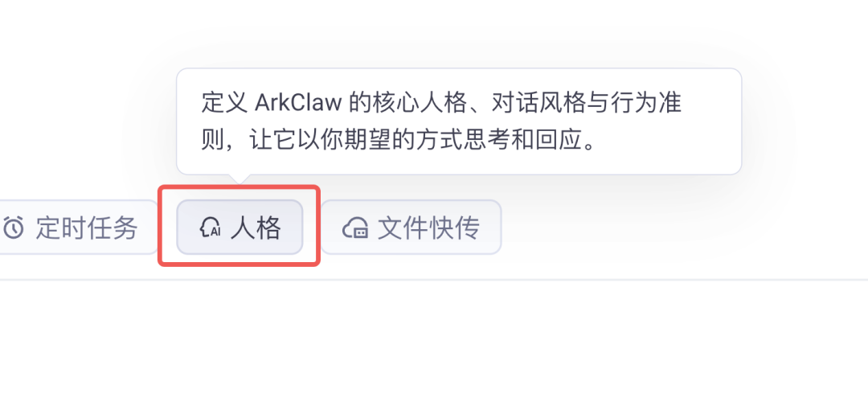Click the empty area below the divider line
Viewport: 868px width, 402px height.
tap(434, 341)
